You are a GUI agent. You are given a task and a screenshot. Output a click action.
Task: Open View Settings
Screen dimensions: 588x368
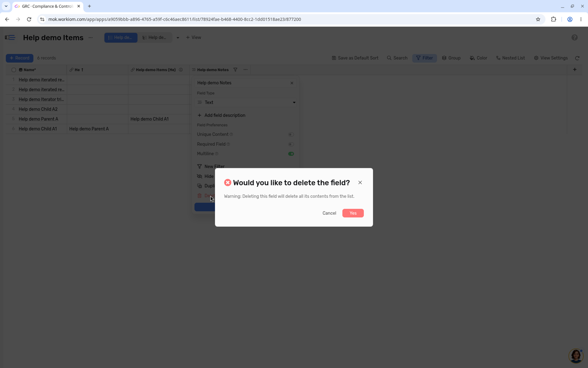click(x=551, y=58)
